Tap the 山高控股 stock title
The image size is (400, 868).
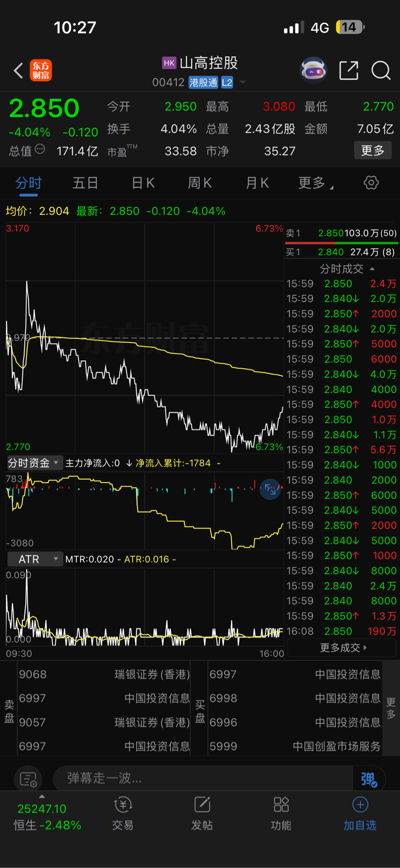click(209, 63)
